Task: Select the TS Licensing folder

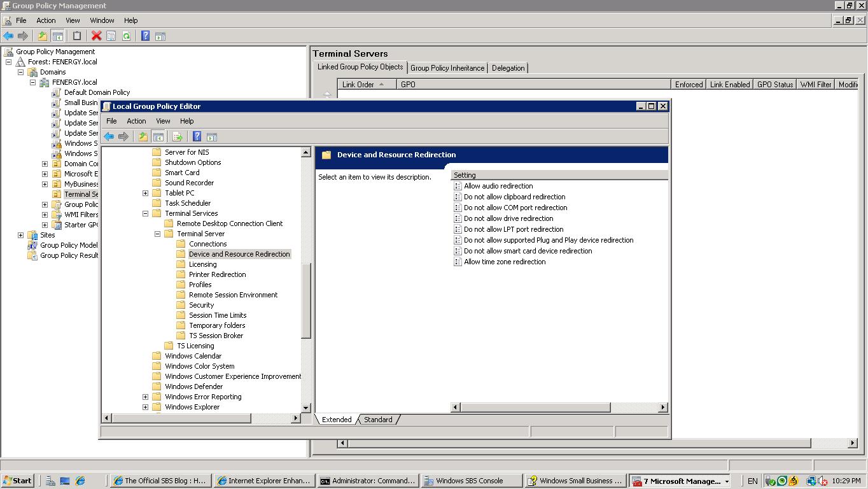Action: pos(195,346)
